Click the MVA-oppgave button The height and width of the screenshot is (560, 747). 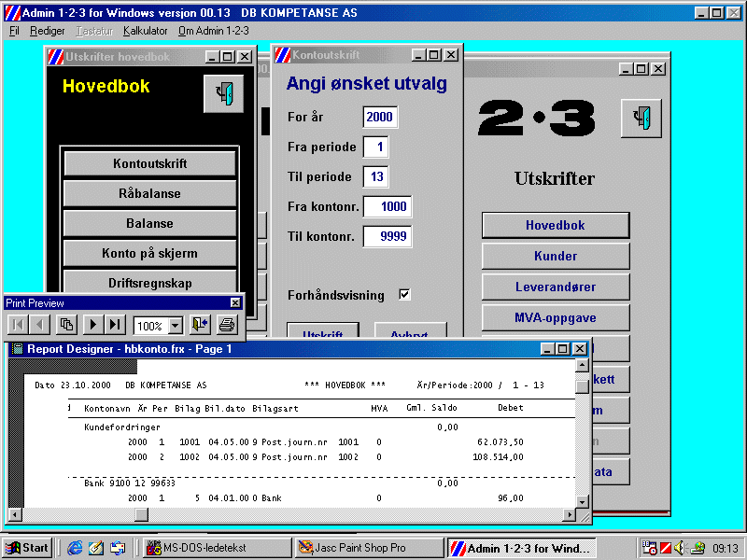click(556, 318)
